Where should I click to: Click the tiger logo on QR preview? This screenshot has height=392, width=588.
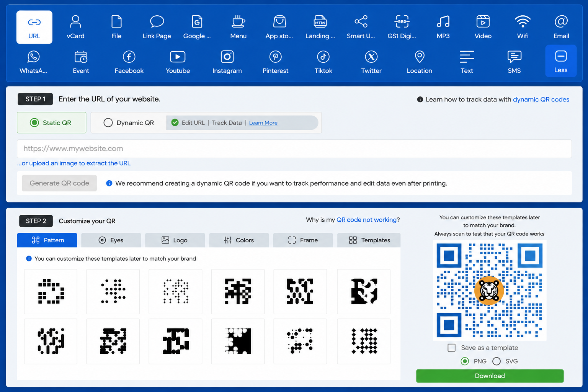click(489, 291)
